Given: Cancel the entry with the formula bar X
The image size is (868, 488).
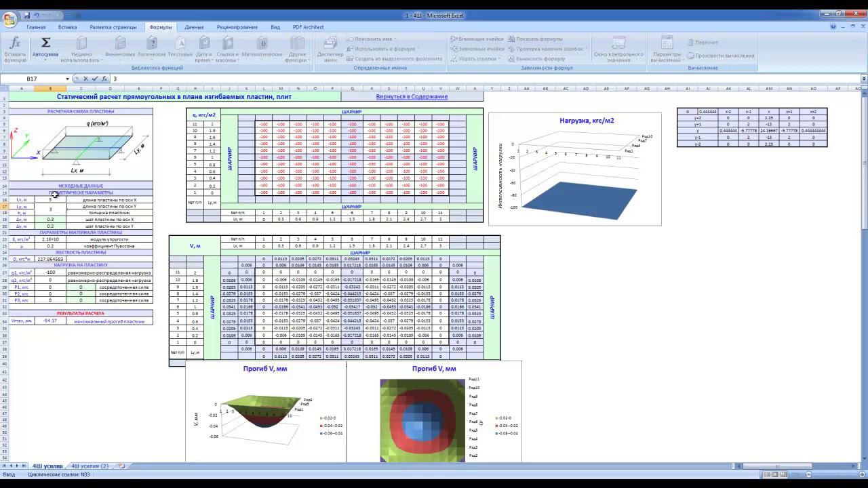Looking at the screenshot, I should pyautogui.click(x=86, y=79).
